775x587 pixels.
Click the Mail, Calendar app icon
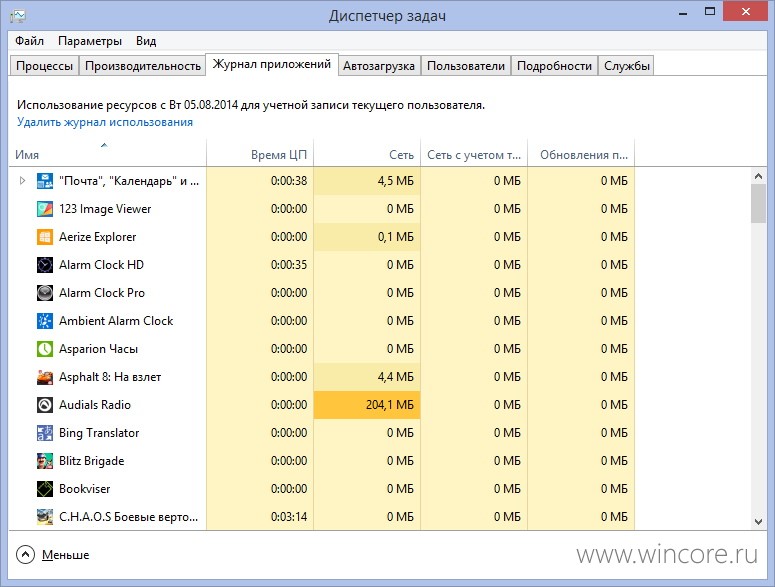coord(45,181)
